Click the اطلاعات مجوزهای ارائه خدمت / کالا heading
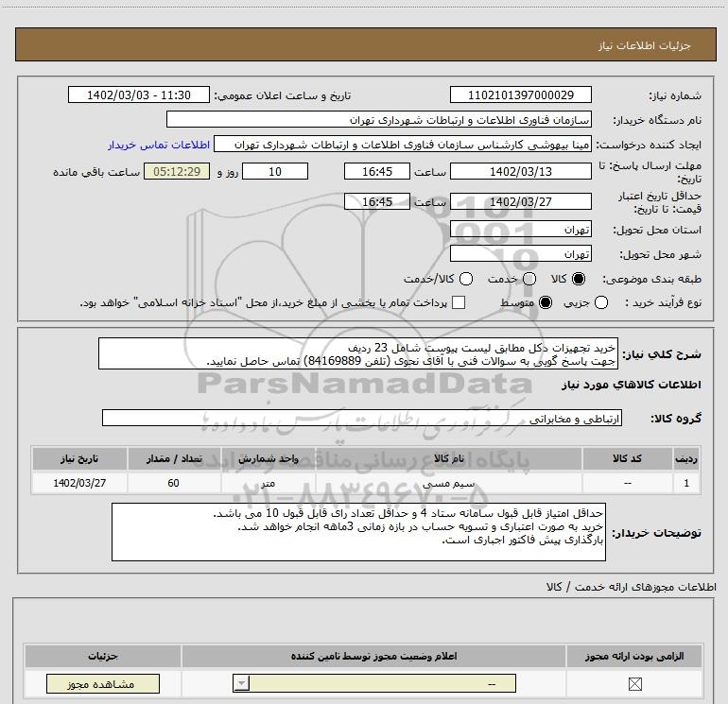Viewport: 728px width, 704px height. coord(631,587)
